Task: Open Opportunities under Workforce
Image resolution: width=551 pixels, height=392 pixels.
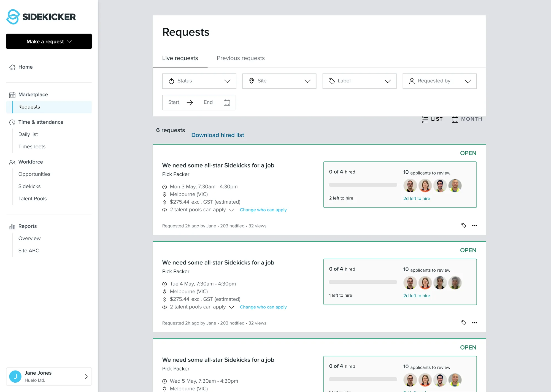Action: [34, 174]
